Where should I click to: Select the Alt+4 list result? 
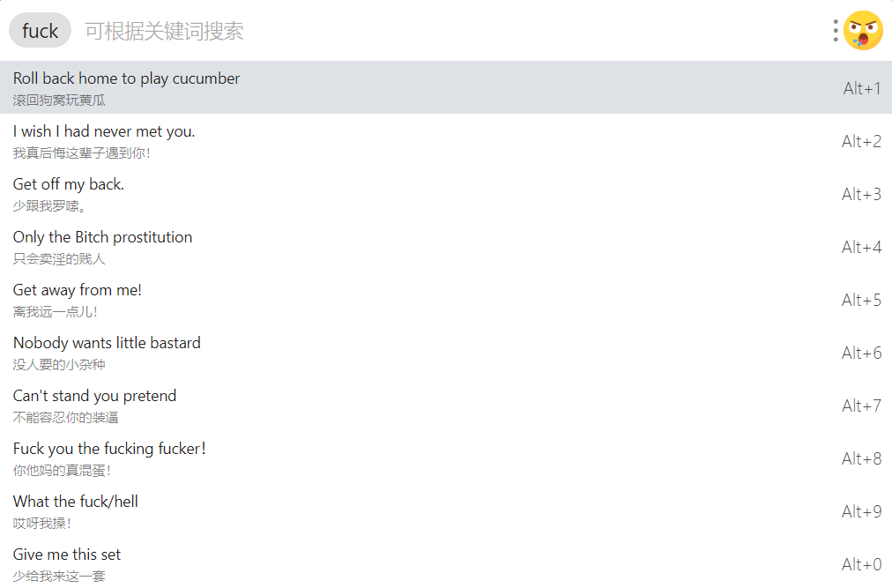pos(446,247)
